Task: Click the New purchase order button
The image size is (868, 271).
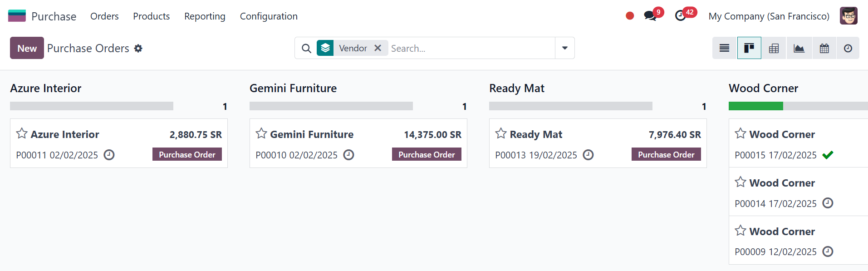Action: (x=27, y=48)
